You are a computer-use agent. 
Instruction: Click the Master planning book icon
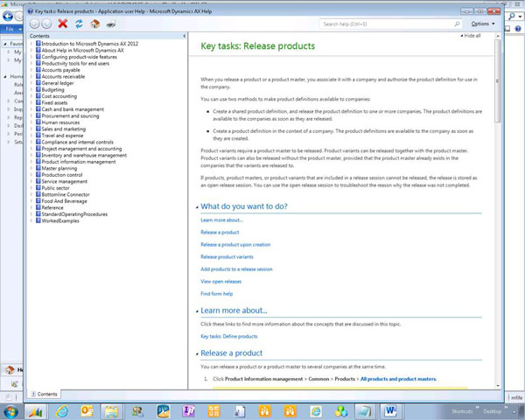point(38,168)
